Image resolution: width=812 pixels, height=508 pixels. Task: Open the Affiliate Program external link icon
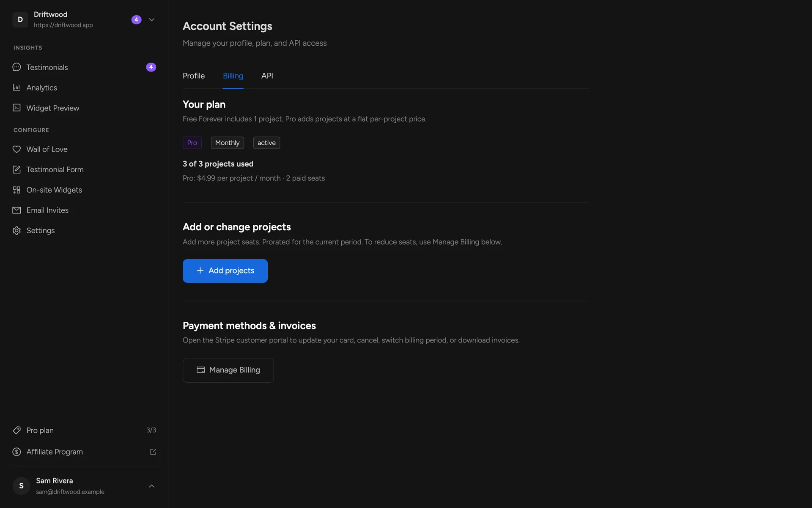click(153, 452)
